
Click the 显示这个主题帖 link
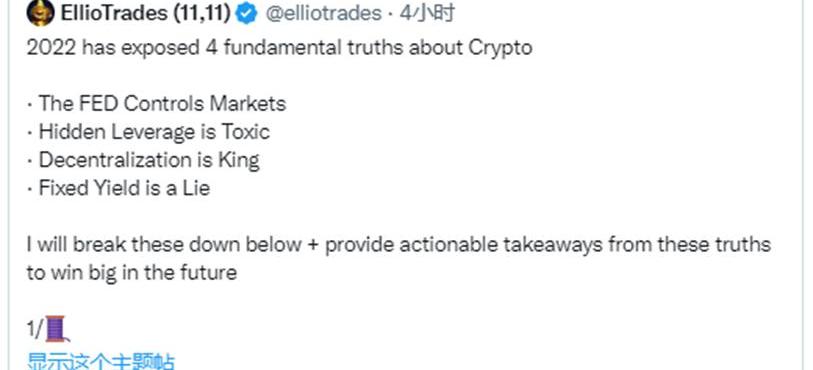click(x=101, y=361)
